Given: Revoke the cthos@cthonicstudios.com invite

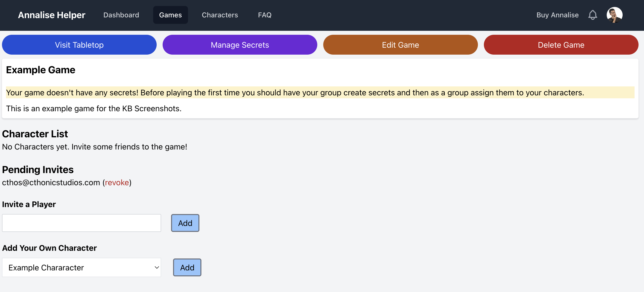Looking at the screenshot, I should [117, 182].
